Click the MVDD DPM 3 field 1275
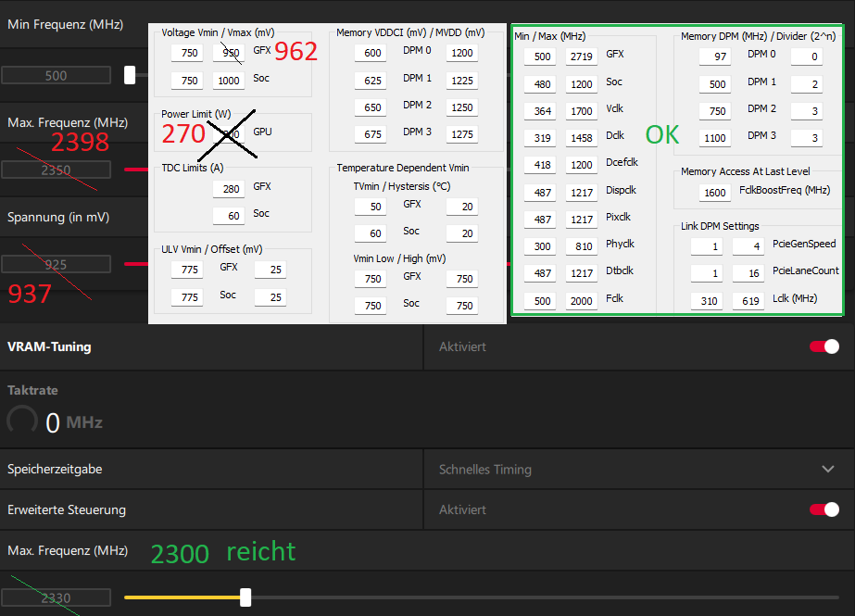This screenshot has height=616, width=855. click(462, 134)
